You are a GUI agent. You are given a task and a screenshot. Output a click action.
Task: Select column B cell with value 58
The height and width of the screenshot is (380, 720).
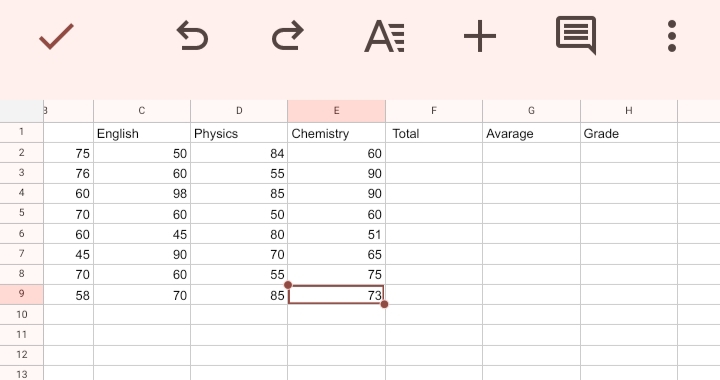pyautogui.click(x=68, y=295)
